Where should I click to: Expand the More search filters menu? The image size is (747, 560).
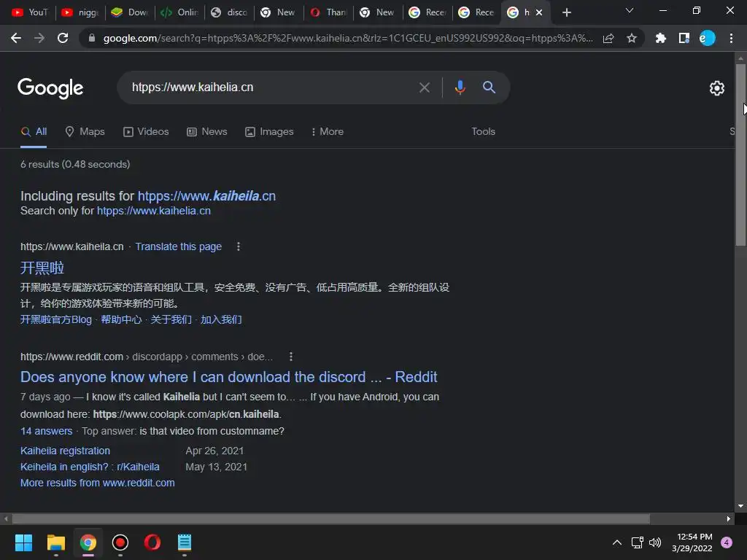(x=328, y=131)
